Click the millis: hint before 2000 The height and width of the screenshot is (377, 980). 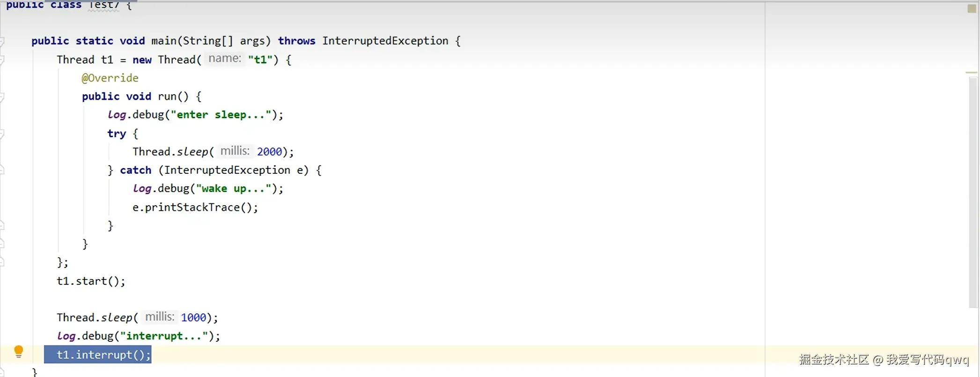click(x=235, y=151)
